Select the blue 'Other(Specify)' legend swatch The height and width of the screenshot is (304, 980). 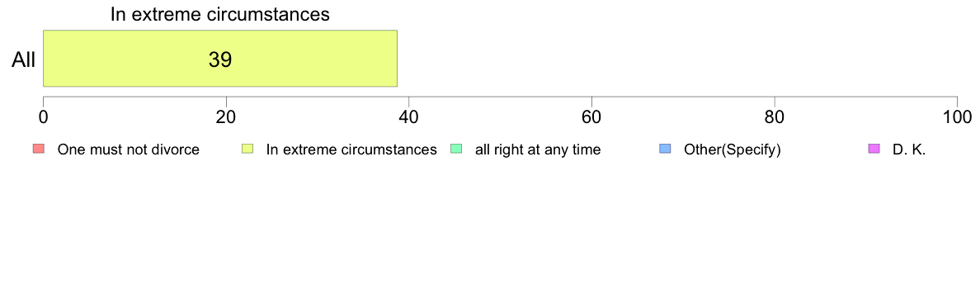pyautogui.click(x=665, y=149)
